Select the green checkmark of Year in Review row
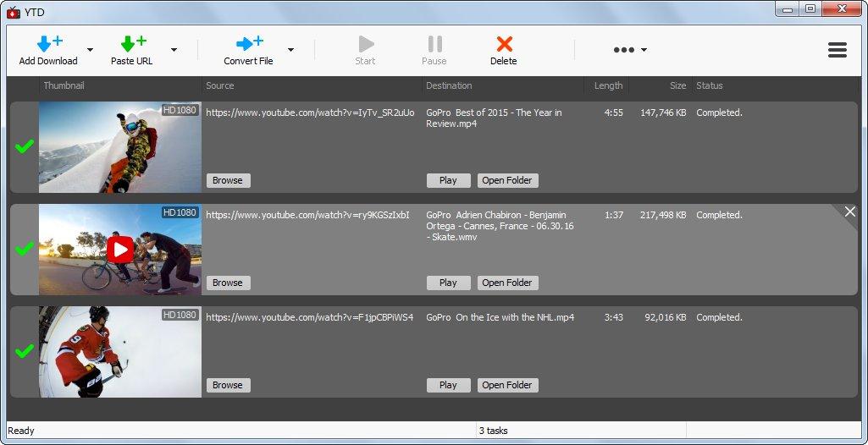Image resolution: width=868 pixels, height=445 pixels. (24, 146)
